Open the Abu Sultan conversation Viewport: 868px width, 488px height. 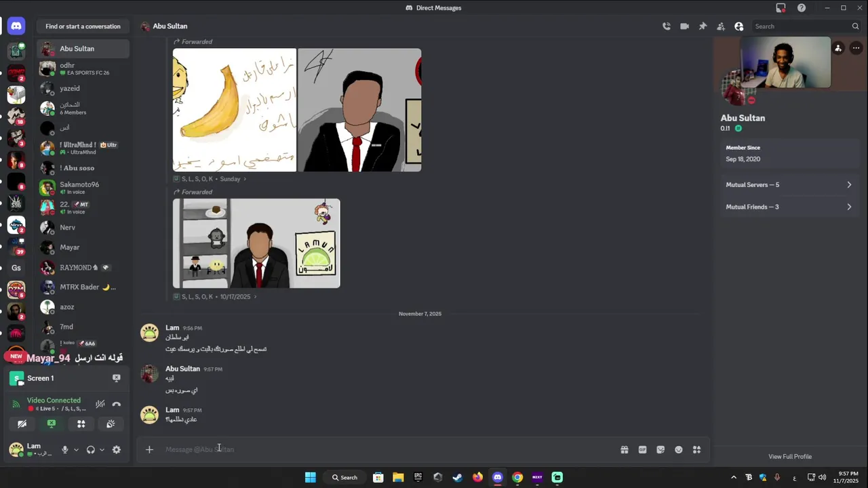[83, 49]
